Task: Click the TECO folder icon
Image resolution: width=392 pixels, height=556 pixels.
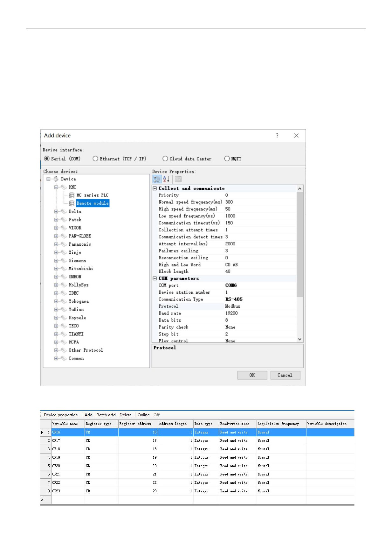Action: (x=64, y=326)
